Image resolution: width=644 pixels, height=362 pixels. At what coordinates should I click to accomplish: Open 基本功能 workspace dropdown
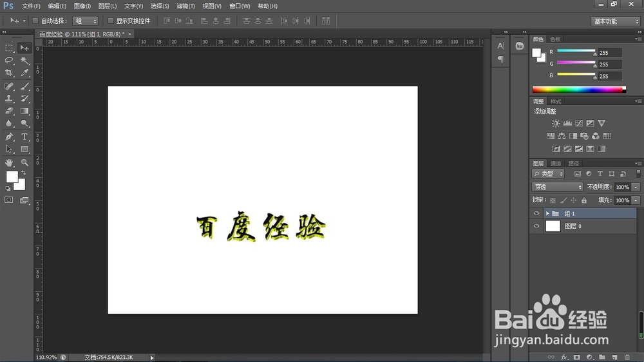[616, 21]
